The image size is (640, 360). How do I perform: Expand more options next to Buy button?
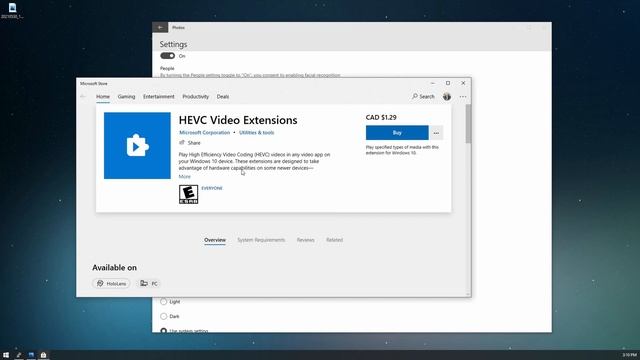(x=436, y=133)
